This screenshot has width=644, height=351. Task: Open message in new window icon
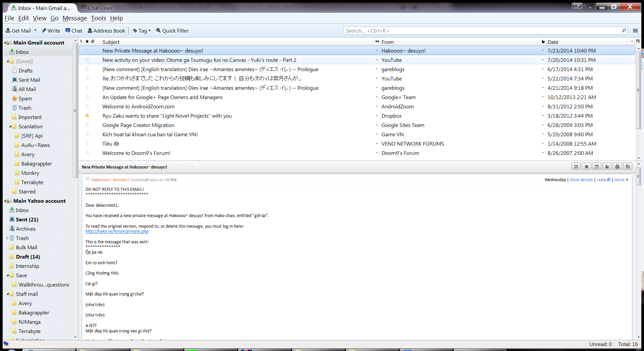576,167
